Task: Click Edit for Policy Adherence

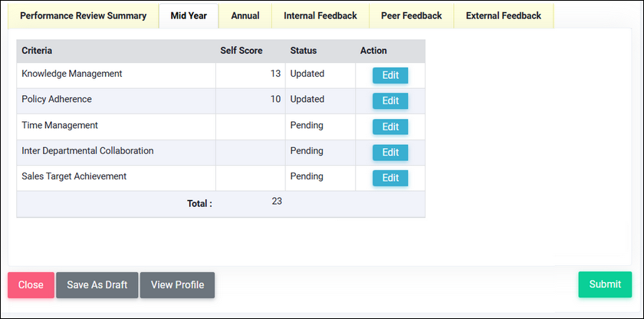Action: 390,100
